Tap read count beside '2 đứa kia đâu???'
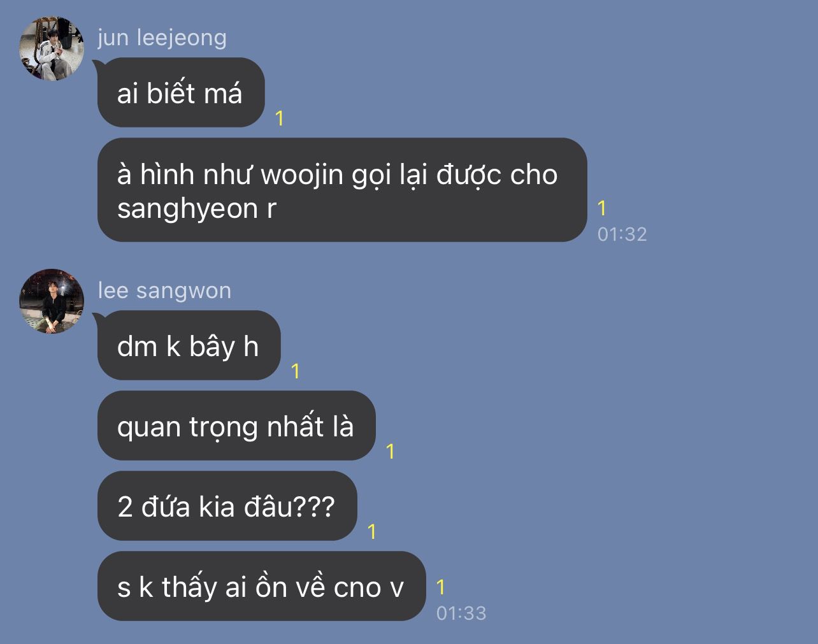The height and width of the screenshot is (644, 818). click(371, 531)
